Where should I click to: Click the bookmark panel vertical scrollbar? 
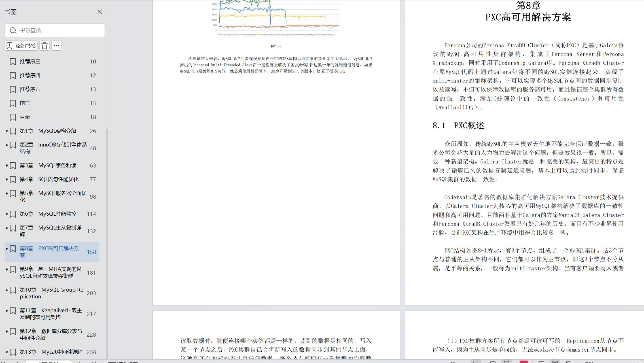(107, 244)
